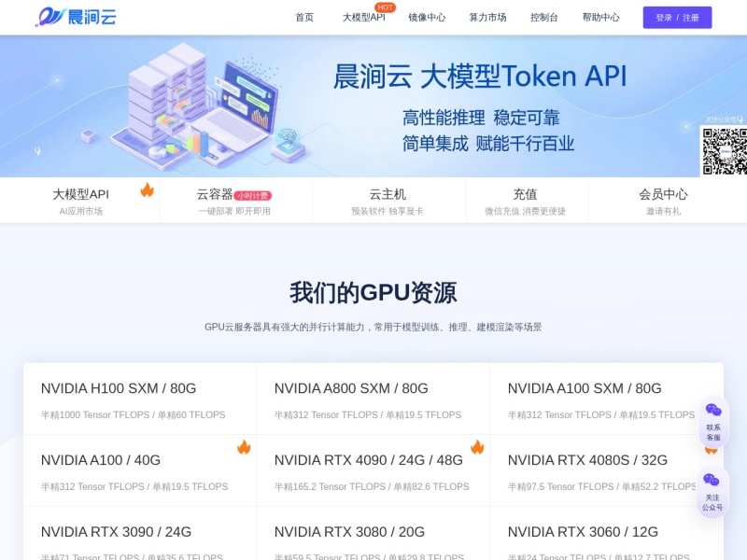
Task: Open the NVIDIA RTX 4080S / 32G card
Action: [x=606, y=470]
